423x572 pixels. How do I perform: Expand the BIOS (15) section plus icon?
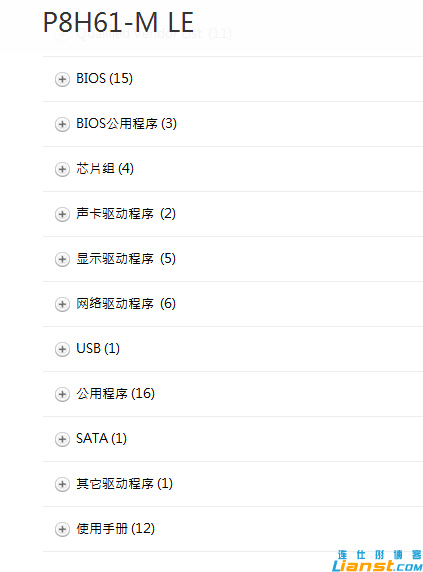coord(62,79)
